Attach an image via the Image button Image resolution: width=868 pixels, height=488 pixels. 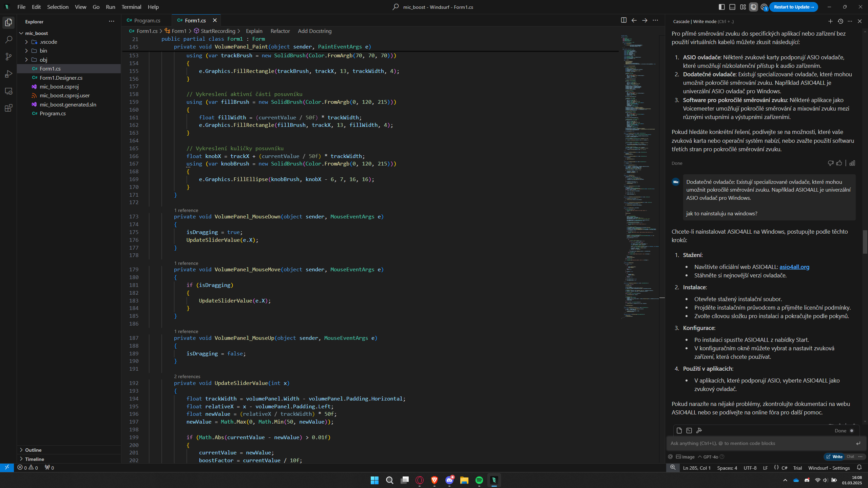pyautogui.click(x=685, y=457)
